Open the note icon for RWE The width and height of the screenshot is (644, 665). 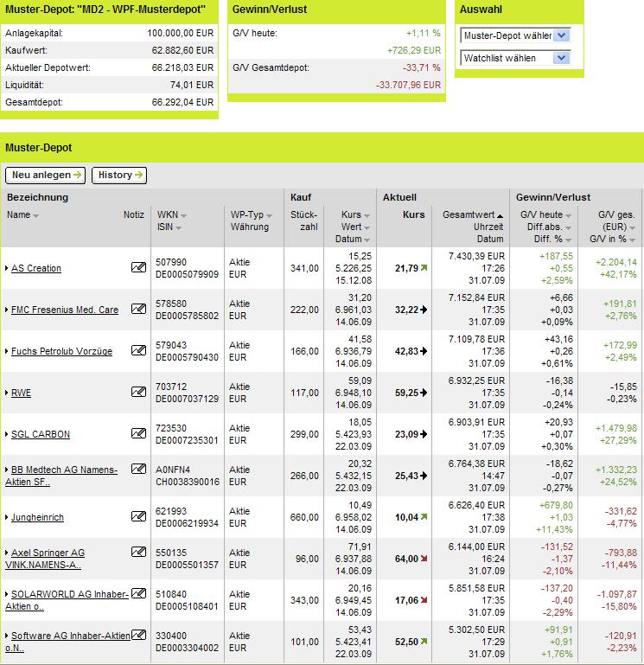pos(138,392)
